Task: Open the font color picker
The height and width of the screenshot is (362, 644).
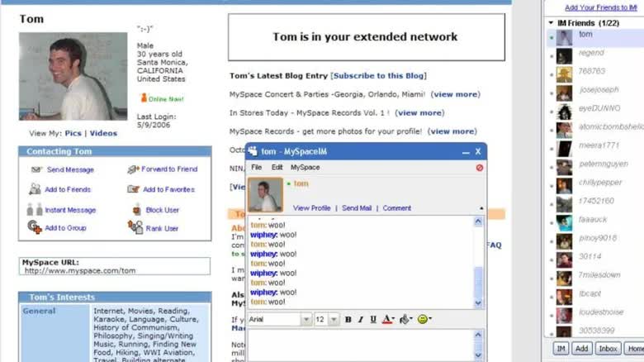Action: 388,319
